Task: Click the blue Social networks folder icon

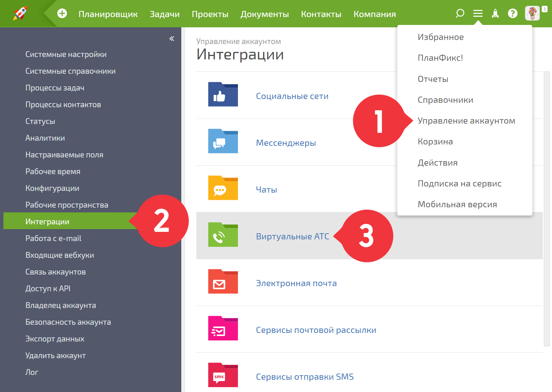Action: pos(223,95)
